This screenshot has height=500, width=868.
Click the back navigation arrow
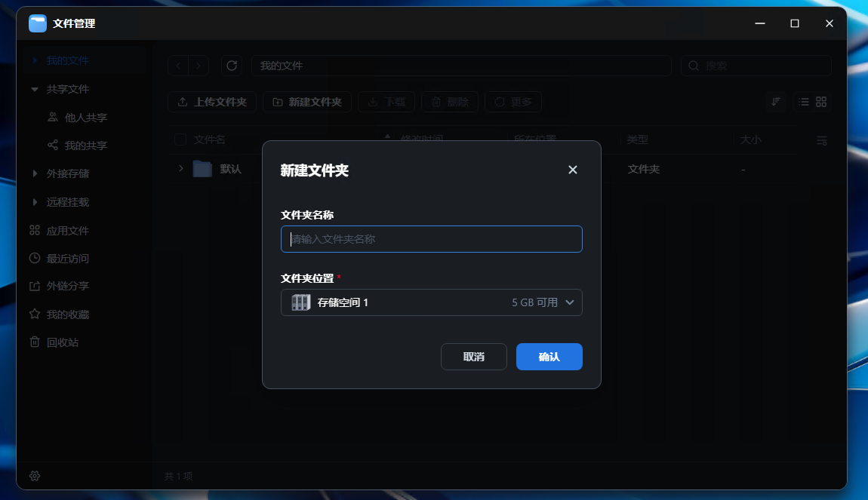point(178,66)
